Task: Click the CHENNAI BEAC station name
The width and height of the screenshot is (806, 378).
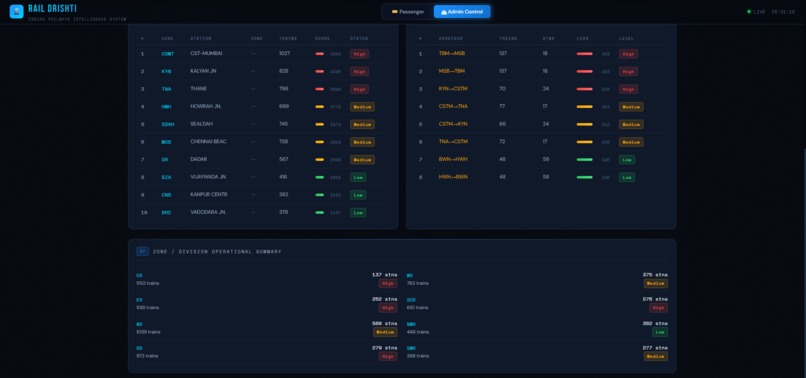Action: click(208, 141)
